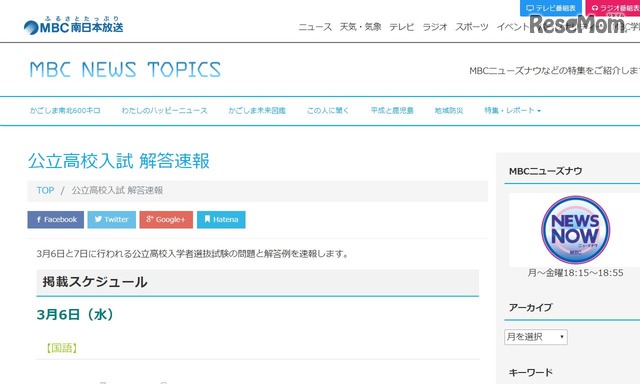Go to わたしのハッピーニュース section
Screen dimensions: 640x384
point(164,111)
